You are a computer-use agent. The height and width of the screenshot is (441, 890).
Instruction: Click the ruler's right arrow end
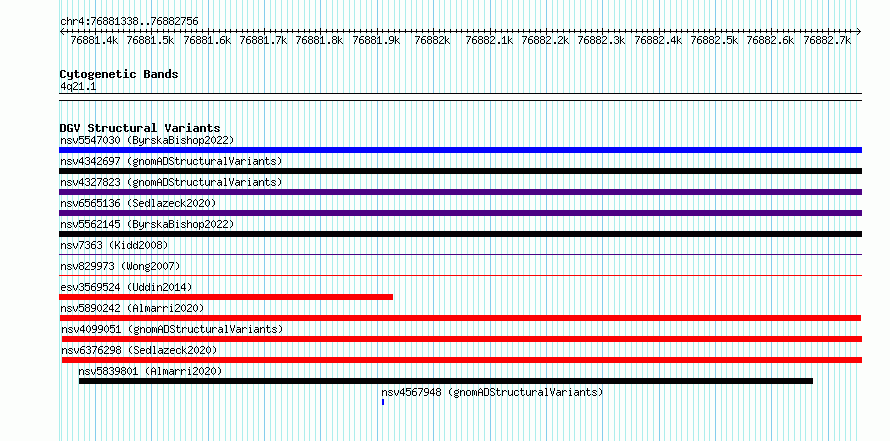tap(859, 32)
